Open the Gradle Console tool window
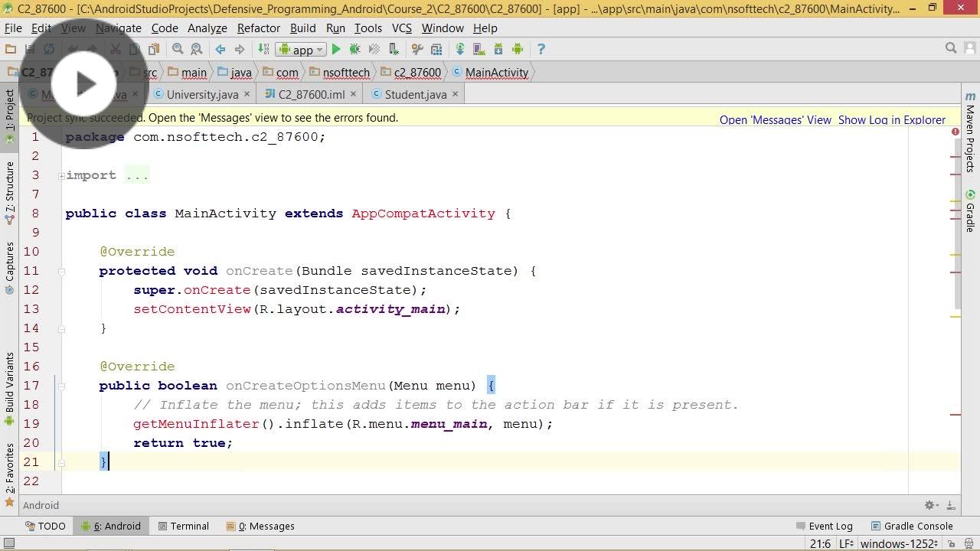Screen dimensions: 980x551 (911, 526)
